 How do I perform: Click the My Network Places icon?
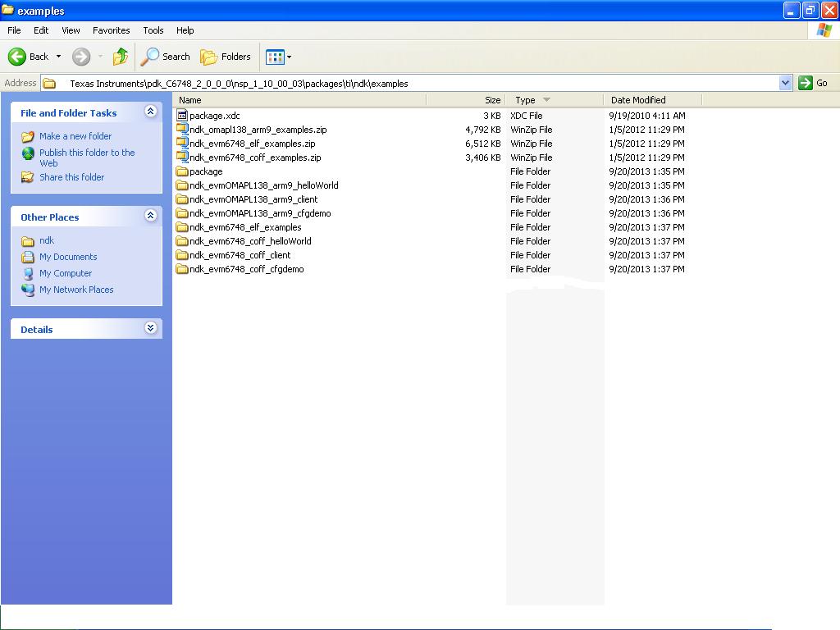tap(28, 290)
